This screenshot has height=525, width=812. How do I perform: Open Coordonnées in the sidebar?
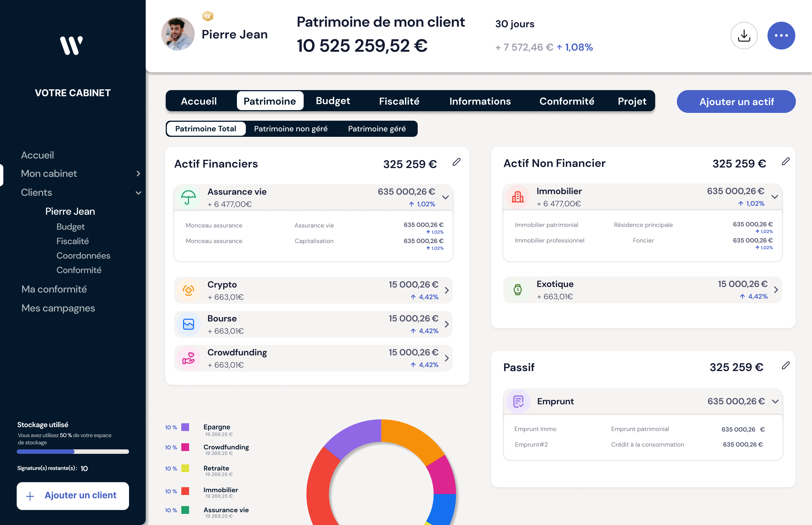pos(84,256)
